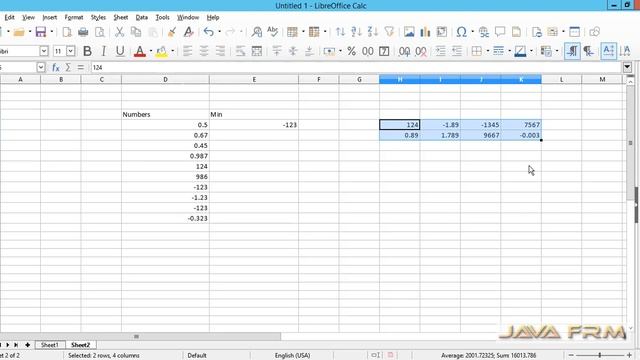Expand the font name dropdown
Screen dimensions: 640x360
click(44, 51)
